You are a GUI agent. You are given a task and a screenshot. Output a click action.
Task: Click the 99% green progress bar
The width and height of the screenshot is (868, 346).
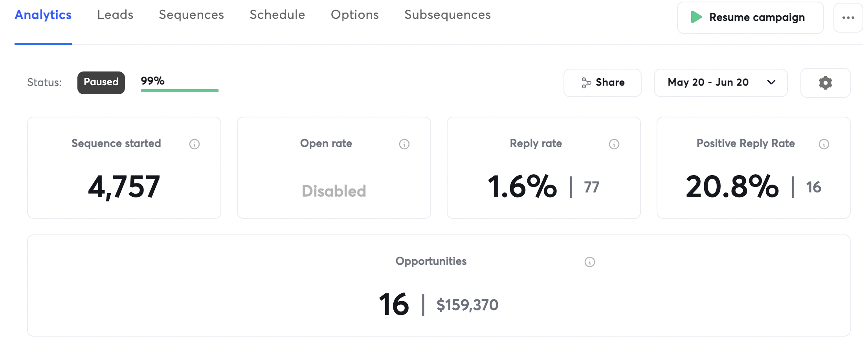(180, 91)
